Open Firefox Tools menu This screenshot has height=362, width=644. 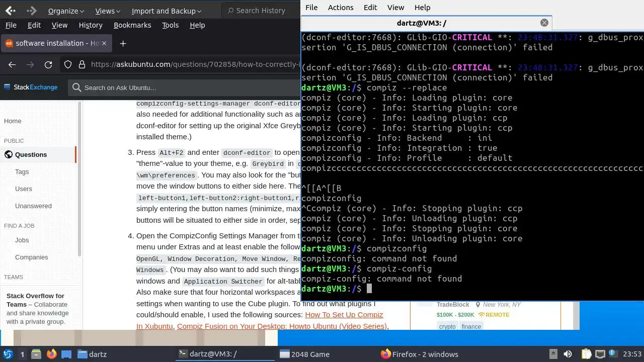(x=170, y=25)
